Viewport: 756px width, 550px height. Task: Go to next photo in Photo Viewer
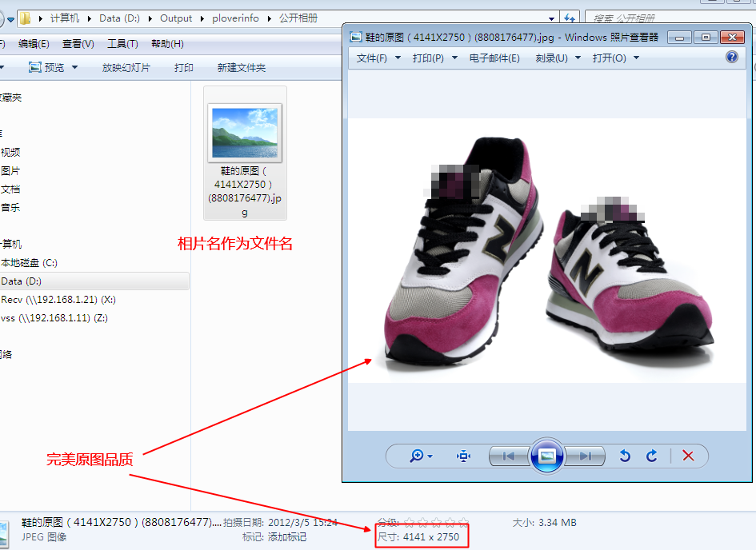(586, 456)
